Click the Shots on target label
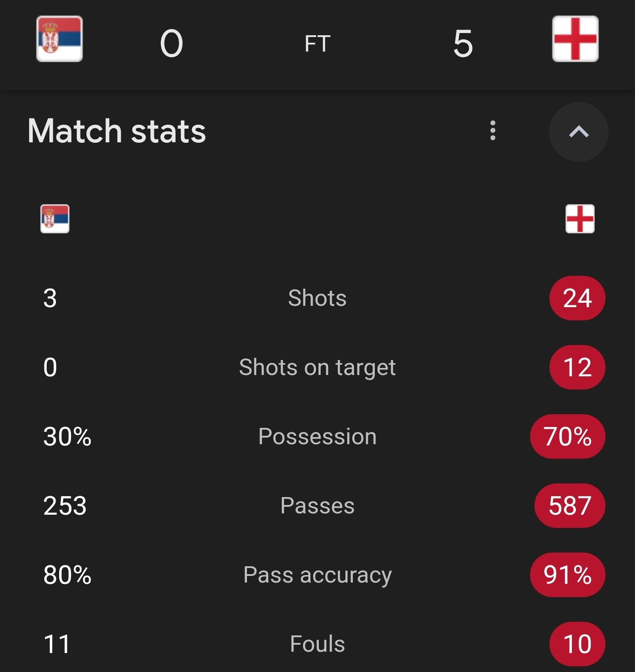Image resolution: width=635 pixels, height=672 pixels. pos(317,368)
